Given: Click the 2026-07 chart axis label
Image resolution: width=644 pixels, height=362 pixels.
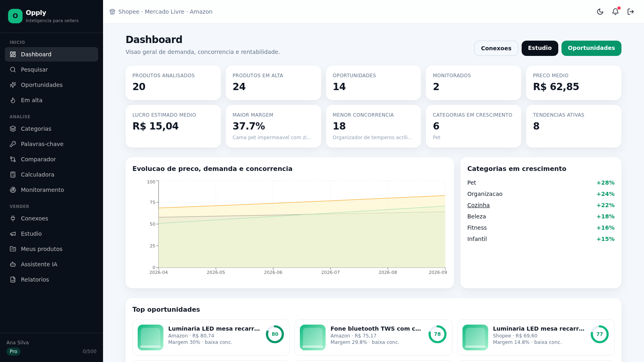Looking at the screenshot, I should click(330, 272).
